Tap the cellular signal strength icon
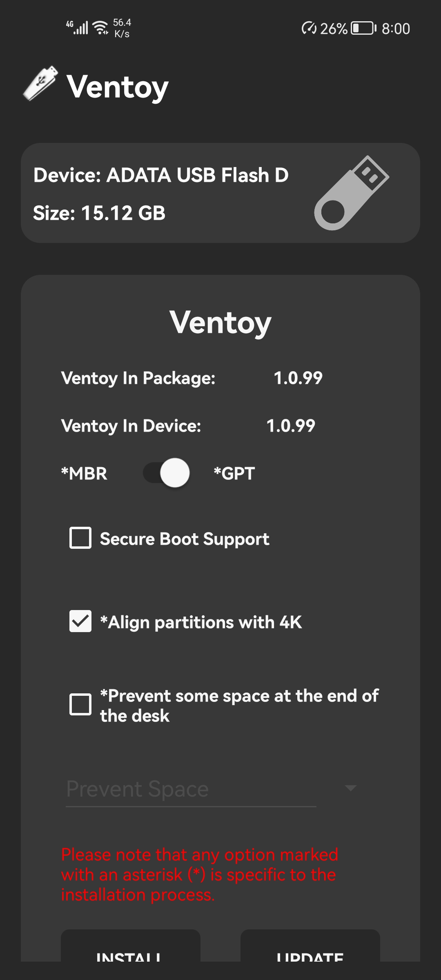The height and width of the screenshot is (980, 441). [x=82, y=28]
